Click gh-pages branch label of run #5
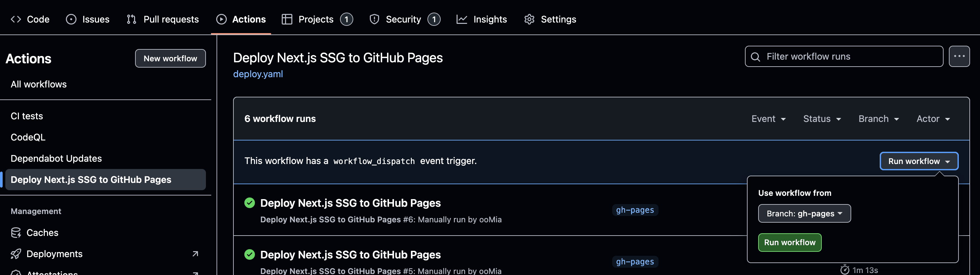 click(x=635, y=262)
